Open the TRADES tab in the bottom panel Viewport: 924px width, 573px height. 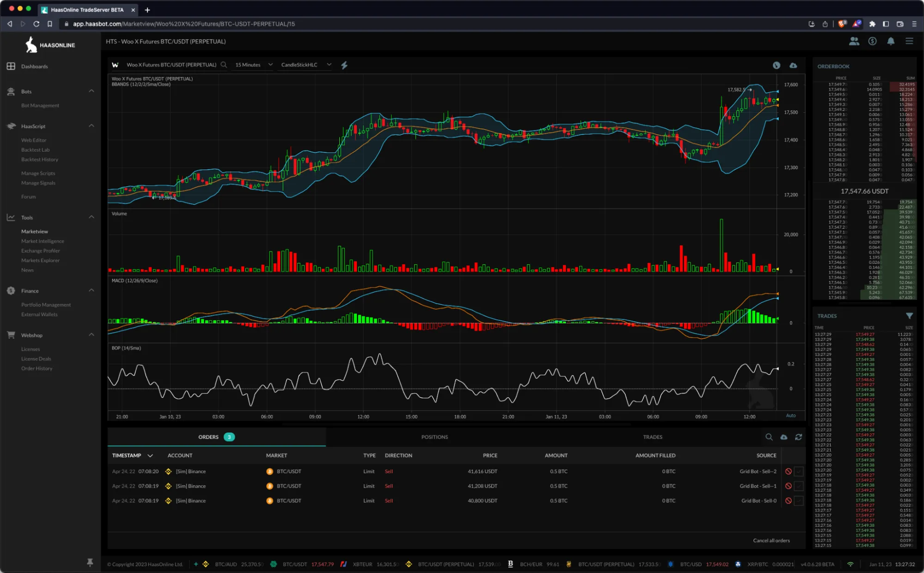tap(653, 437)
